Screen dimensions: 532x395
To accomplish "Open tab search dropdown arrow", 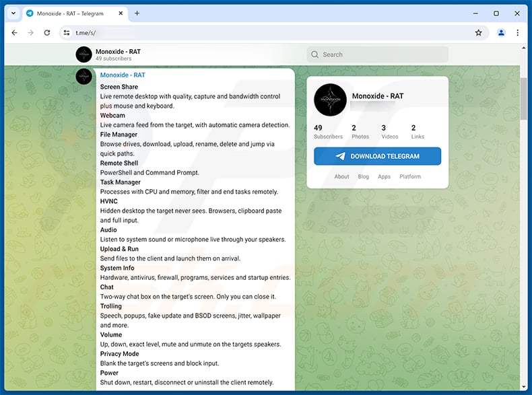I will click(x=13, y=13).
